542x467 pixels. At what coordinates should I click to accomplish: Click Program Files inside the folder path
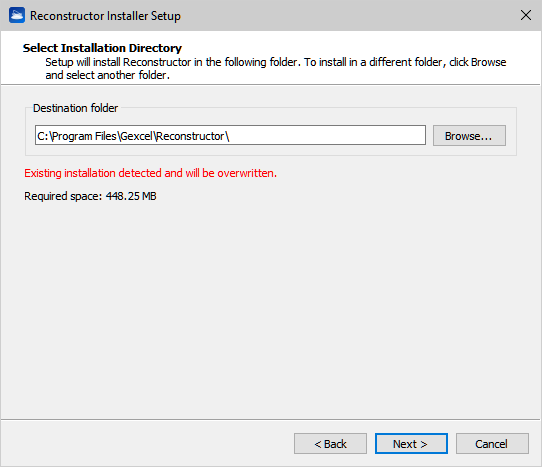point(84,136)
